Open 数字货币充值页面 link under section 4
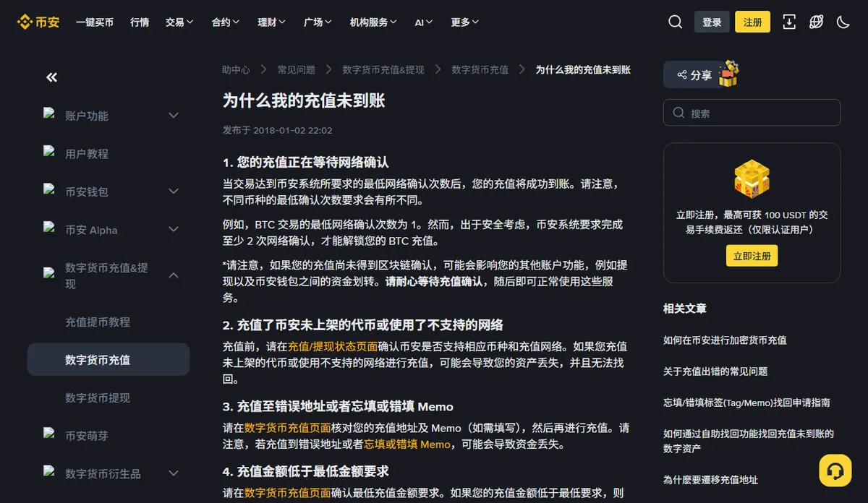The width and height of the screenshot is (868, 503). click(288, 493)
